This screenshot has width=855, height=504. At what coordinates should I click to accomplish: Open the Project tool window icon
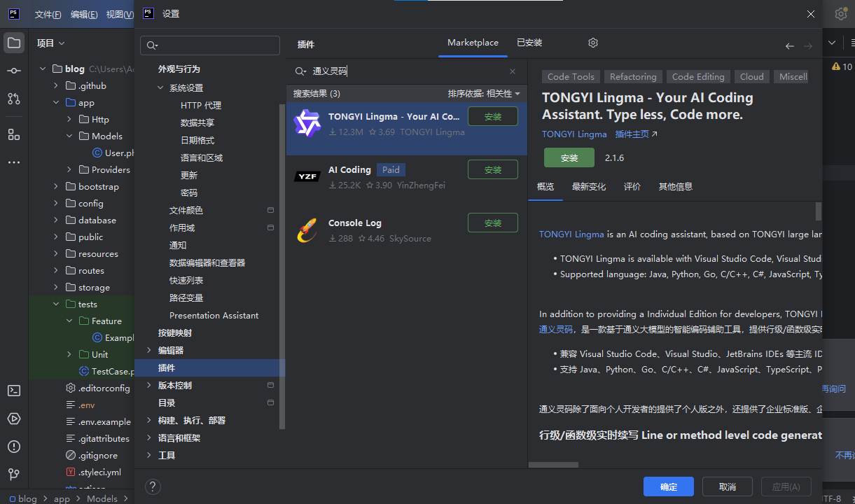tap(14, 43)
